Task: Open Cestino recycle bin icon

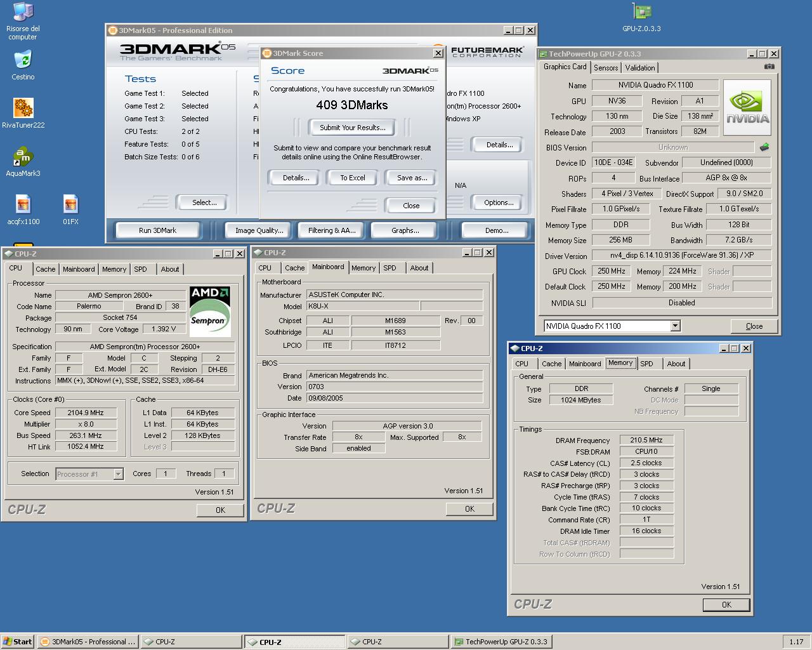Action: pos(23,65)
